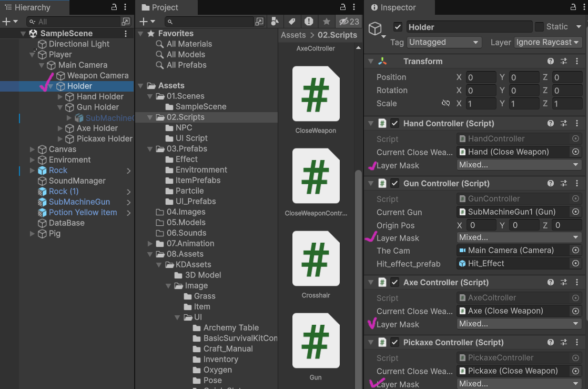Expand the 07.Animation folder
This screenshot has width=588, height=389.
click(x=150, y=244)
